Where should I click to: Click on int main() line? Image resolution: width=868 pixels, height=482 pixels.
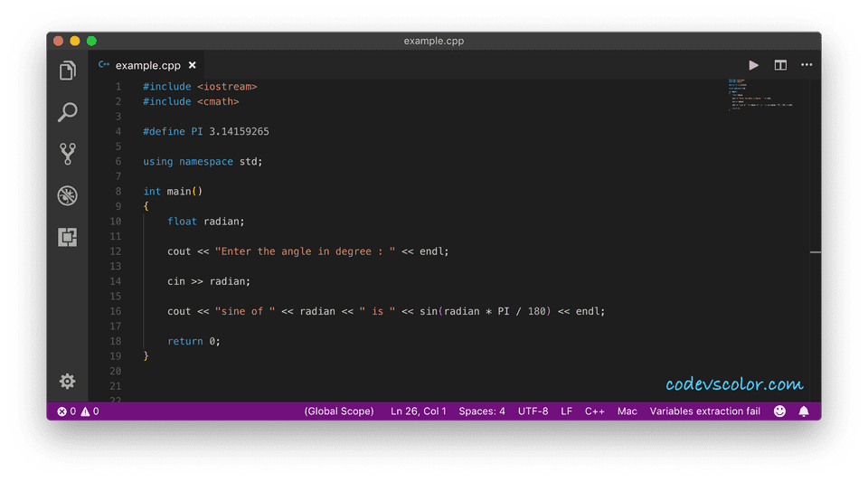tap(173, 191)
